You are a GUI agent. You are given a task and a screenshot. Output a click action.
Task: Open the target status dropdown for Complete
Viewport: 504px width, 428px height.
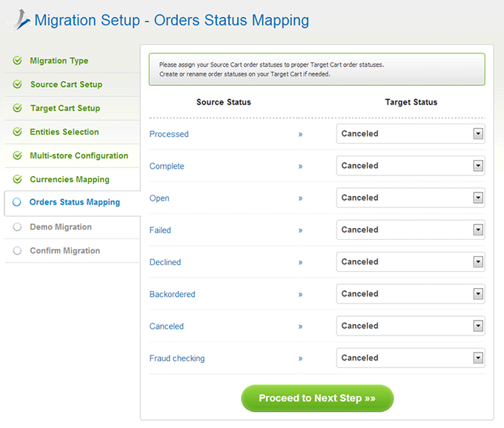click(x=411, y=166)
